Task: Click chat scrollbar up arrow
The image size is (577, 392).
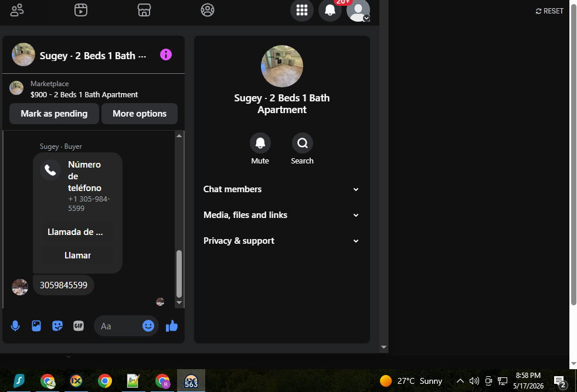Action: tap(179, 136)
